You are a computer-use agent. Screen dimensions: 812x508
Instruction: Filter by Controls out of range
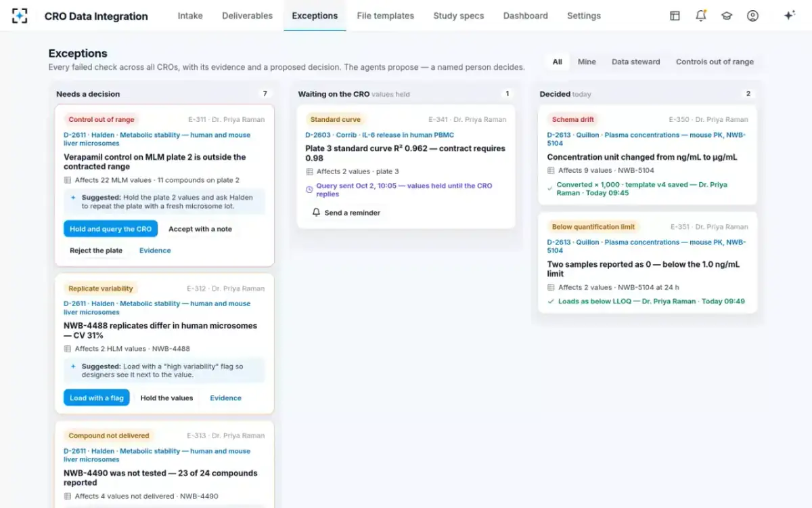[715, 62]
